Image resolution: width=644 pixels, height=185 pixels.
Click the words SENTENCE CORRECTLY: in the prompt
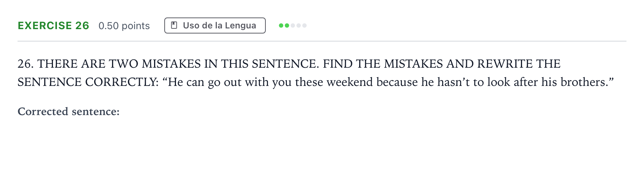[88, 82]
